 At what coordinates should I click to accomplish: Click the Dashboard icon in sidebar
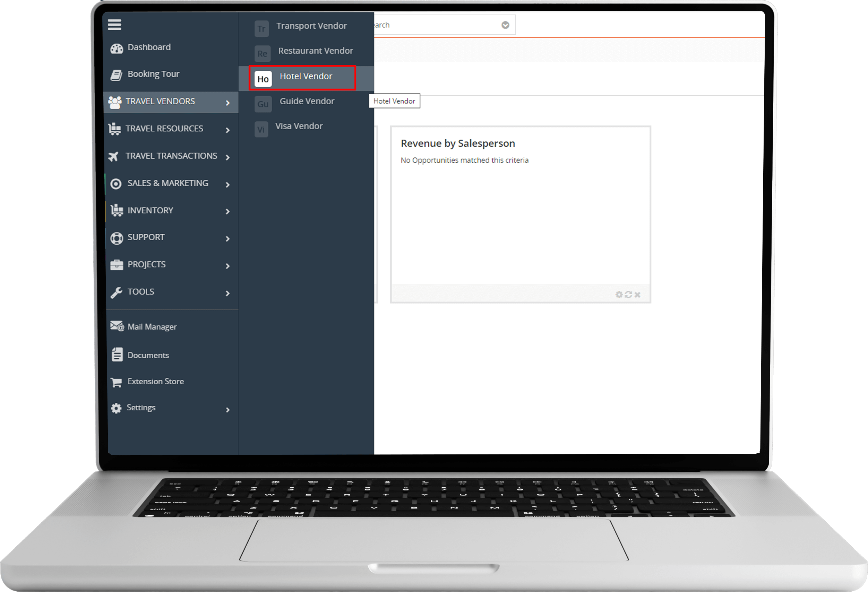[x=118, y=46]
